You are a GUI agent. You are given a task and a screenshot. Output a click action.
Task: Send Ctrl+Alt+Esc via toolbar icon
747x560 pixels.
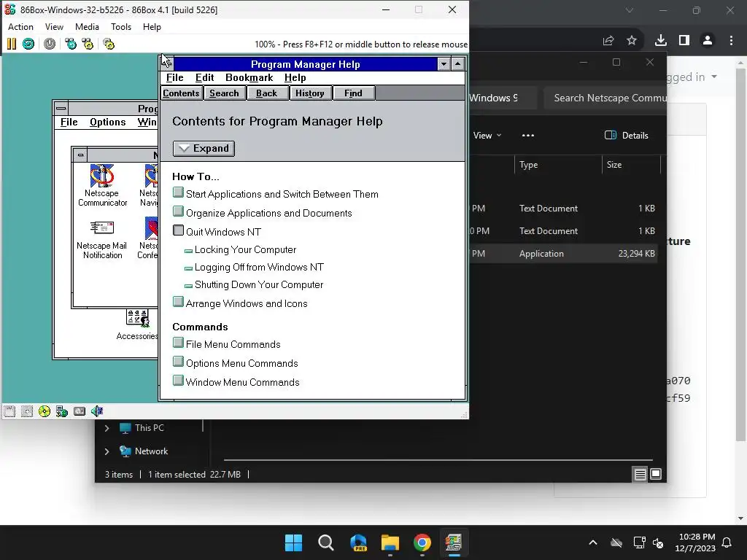88,44
